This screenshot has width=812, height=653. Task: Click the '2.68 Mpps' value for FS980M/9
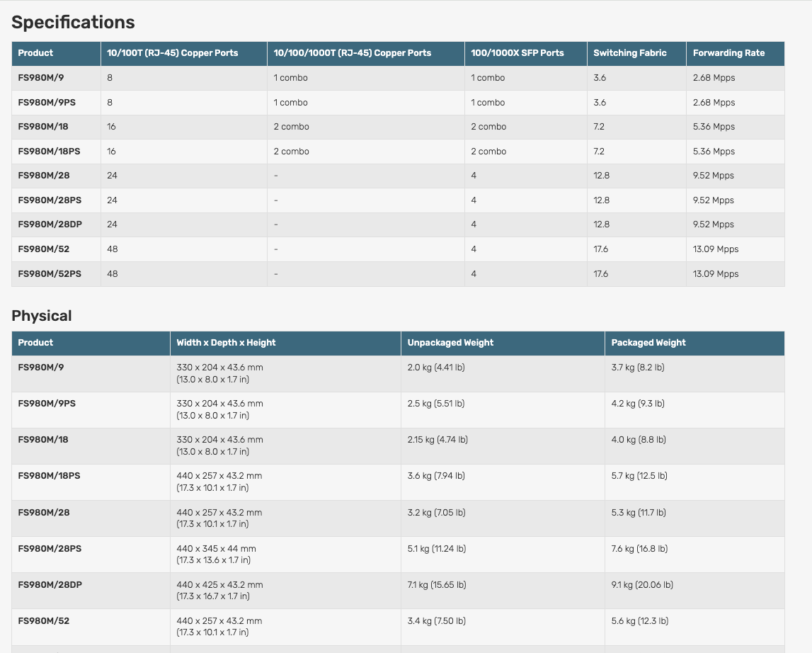[x=714, y=78]
